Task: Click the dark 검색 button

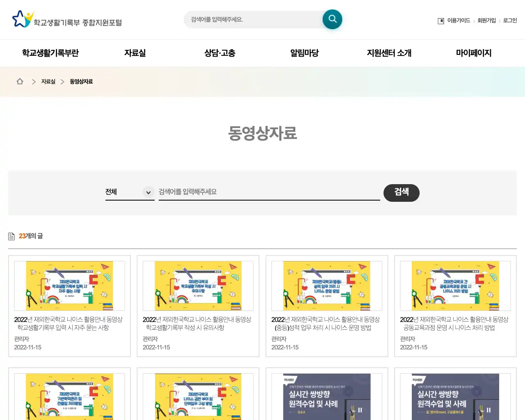Action: 401,193
